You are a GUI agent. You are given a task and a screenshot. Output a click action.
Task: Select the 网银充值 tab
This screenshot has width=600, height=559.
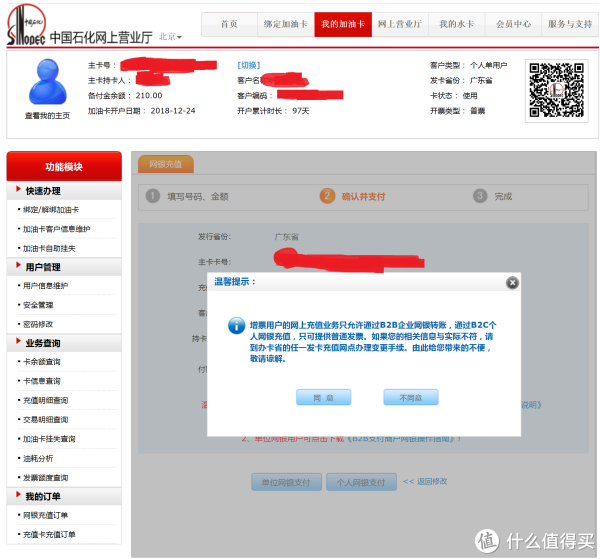click(166, 164)
